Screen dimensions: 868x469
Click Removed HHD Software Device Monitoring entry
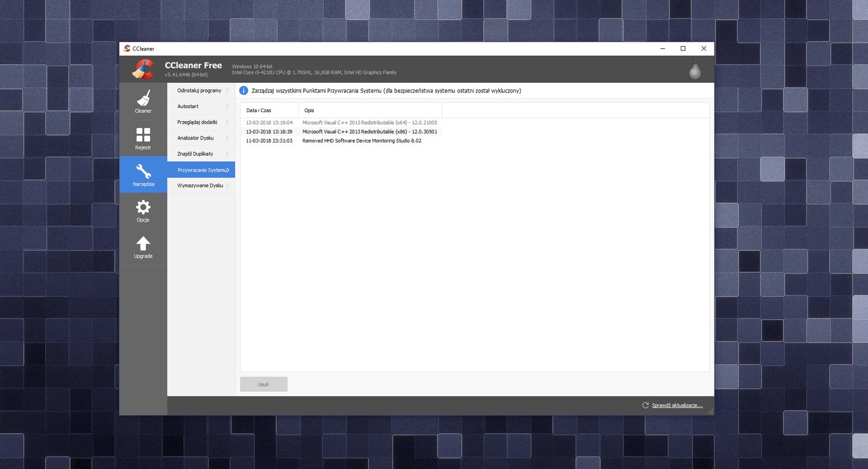click(362, 141)
